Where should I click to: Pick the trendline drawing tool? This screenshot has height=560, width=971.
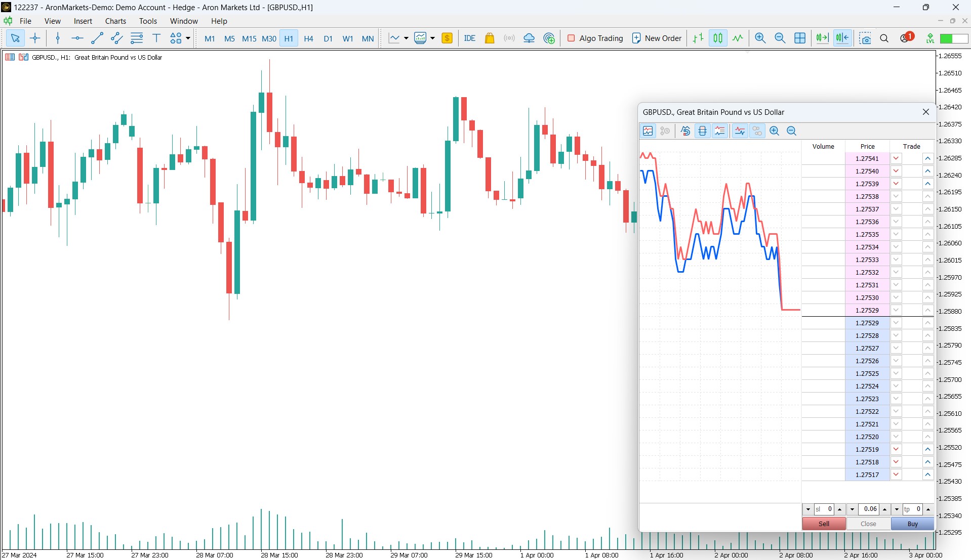coord(97,38)
